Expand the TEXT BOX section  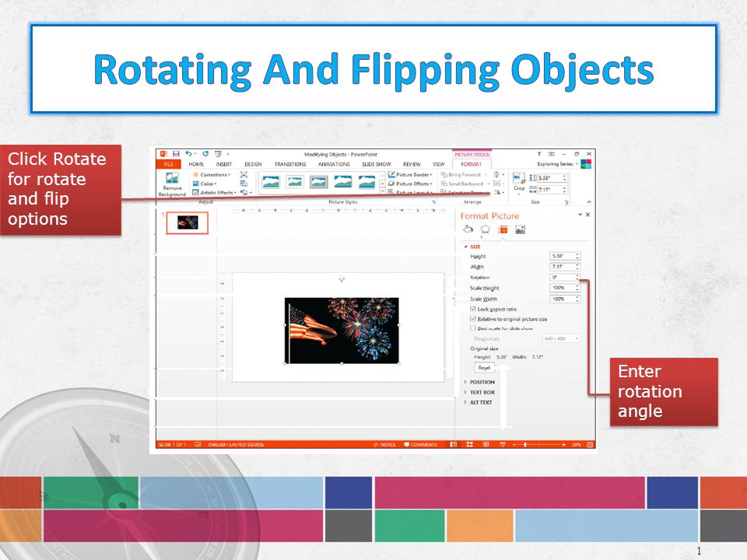480,392
